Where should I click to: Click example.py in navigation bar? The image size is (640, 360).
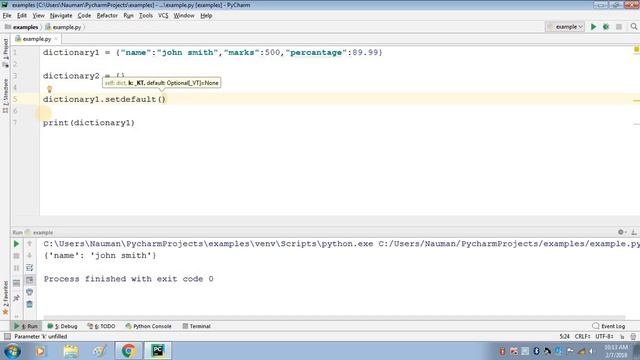click(x=63, y=27)
